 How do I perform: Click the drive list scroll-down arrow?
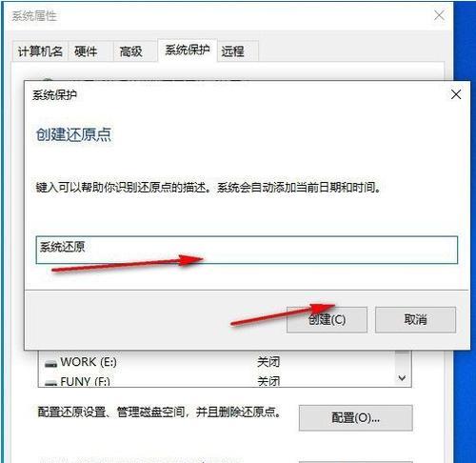click(402, 378)
